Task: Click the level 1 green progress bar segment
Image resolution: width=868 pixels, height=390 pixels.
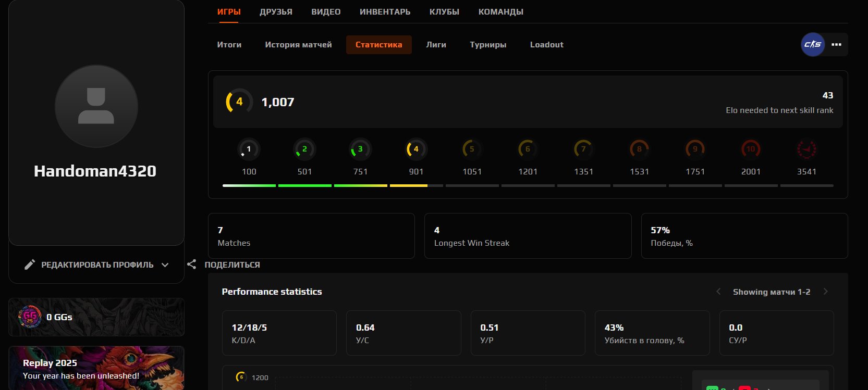Action: pos(249,185)
